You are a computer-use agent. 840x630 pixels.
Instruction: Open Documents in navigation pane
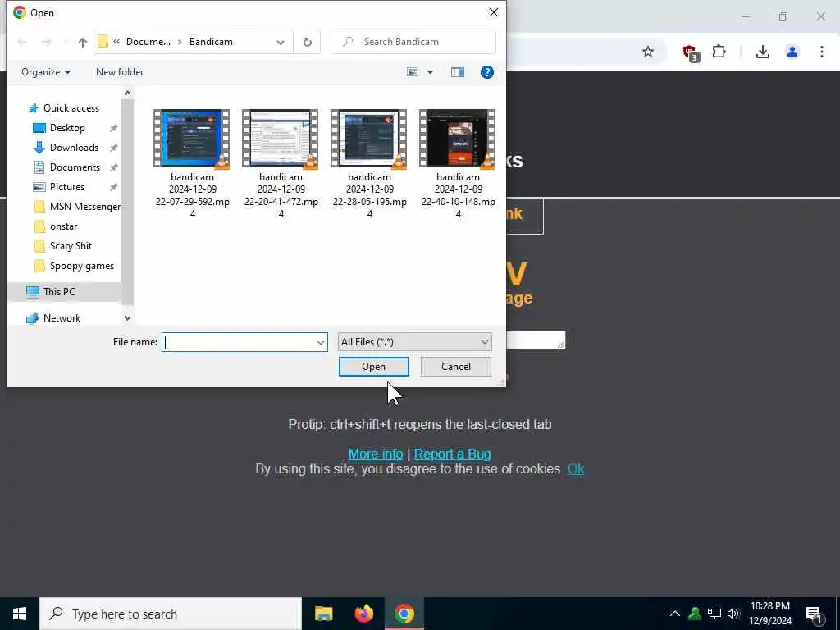click(75, 167)
